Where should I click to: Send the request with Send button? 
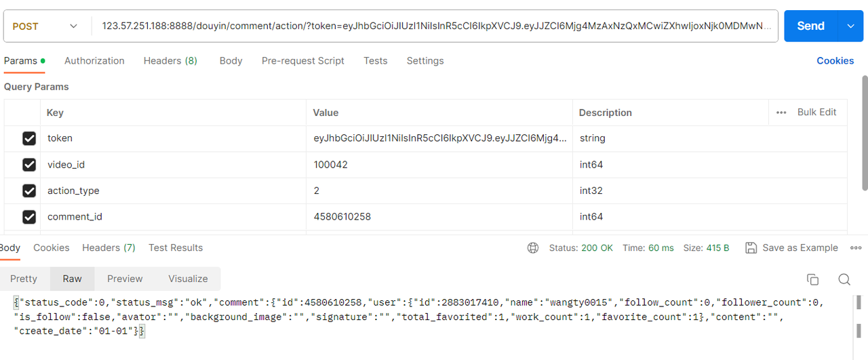click(x=811, y=26)
